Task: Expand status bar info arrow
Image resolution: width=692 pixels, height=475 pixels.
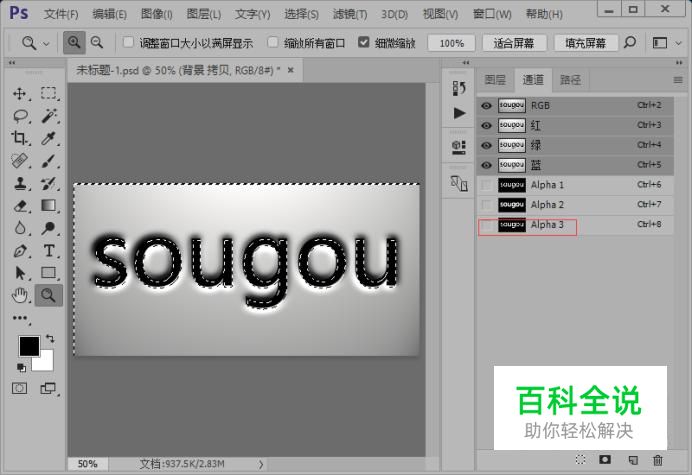Action: 261,464
